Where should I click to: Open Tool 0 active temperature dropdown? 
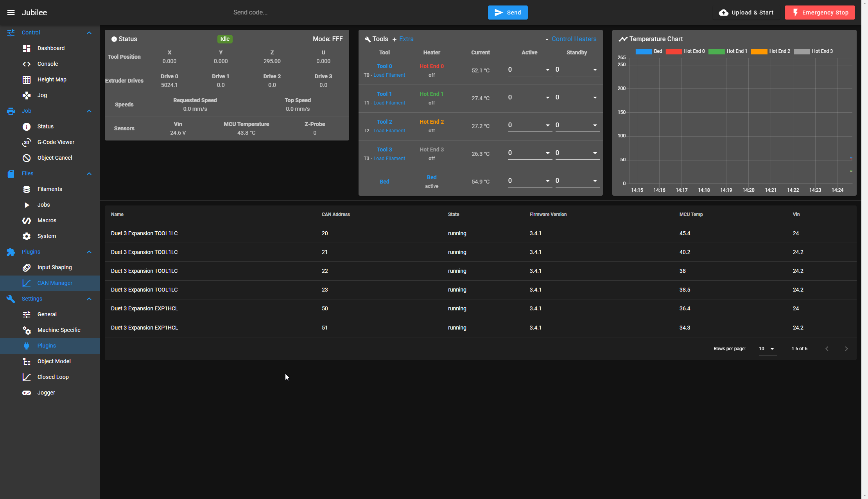547,70
